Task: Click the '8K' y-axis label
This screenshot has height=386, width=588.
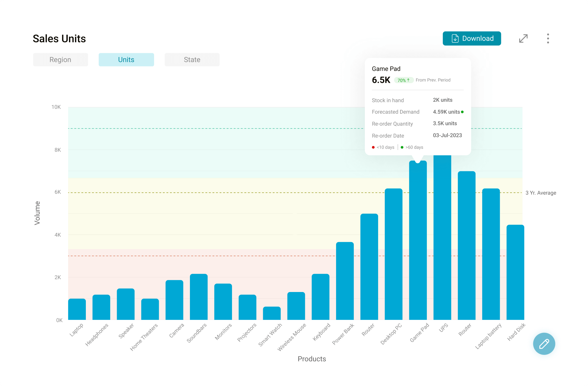Action: 58,150
